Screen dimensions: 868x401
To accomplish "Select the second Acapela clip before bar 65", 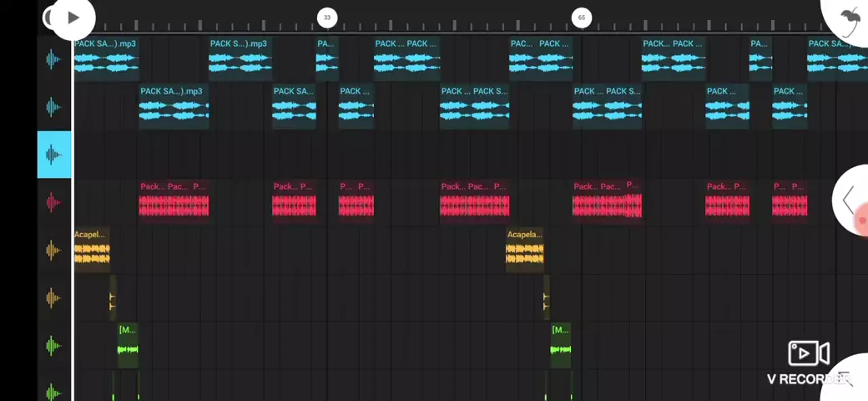I will coord(524,249).
